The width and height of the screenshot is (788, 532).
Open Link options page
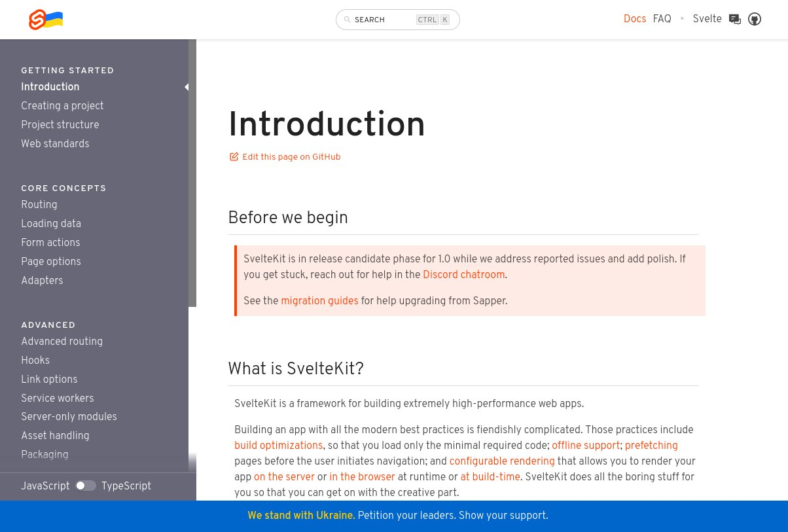click(x=49, y=380)
